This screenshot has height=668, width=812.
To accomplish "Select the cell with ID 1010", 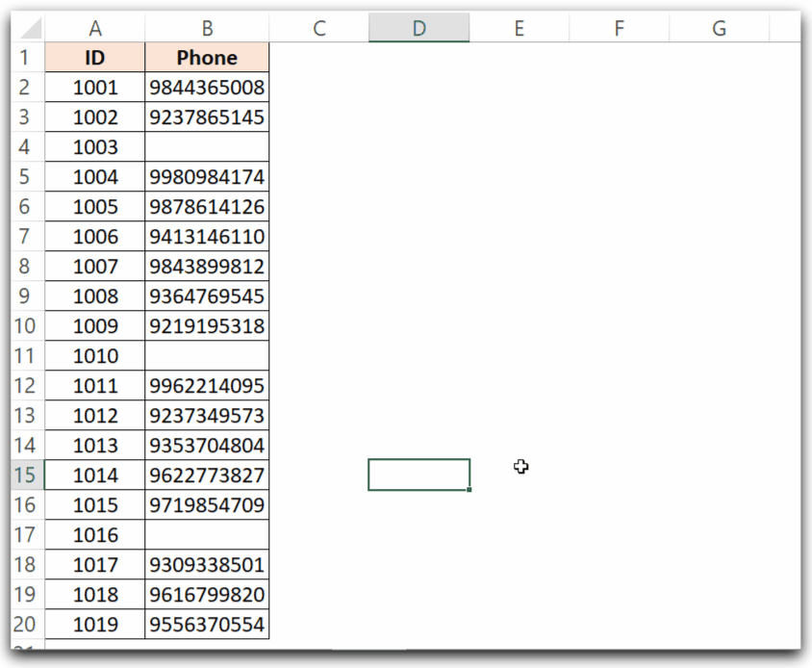I will 94,355.
